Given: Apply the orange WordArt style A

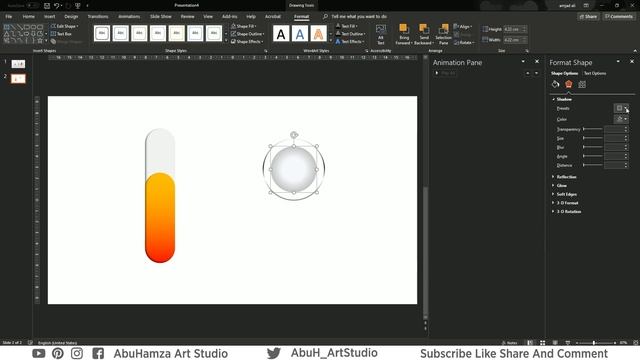Looking at the screenshot, I should pyautogui.click(x=318, y=34).
